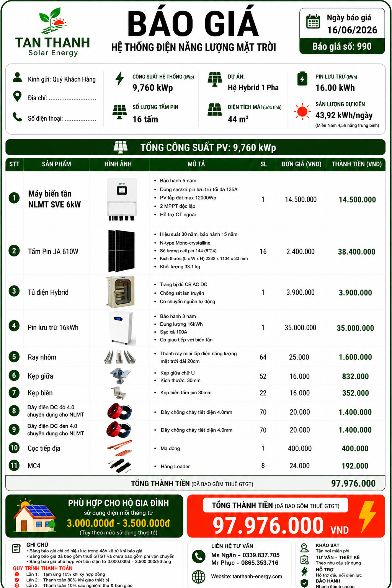Click the person icon next to Kính gửi

(17, 77)
